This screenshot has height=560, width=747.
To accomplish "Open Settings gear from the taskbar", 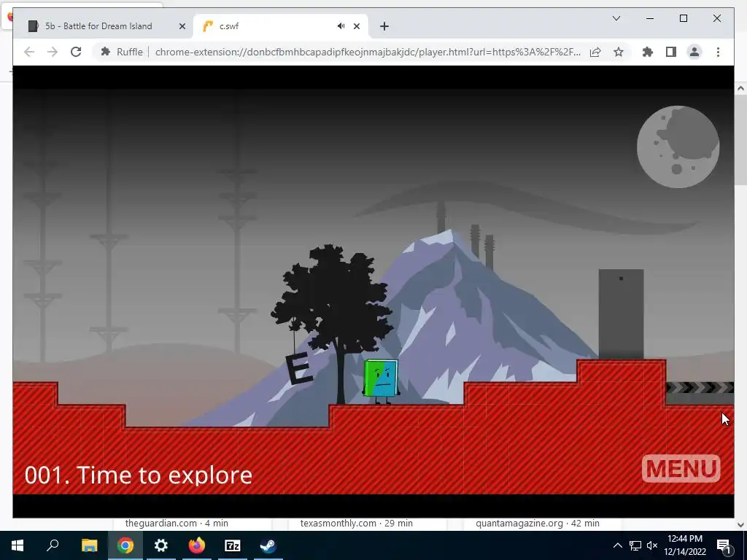I will pos(161,545).
